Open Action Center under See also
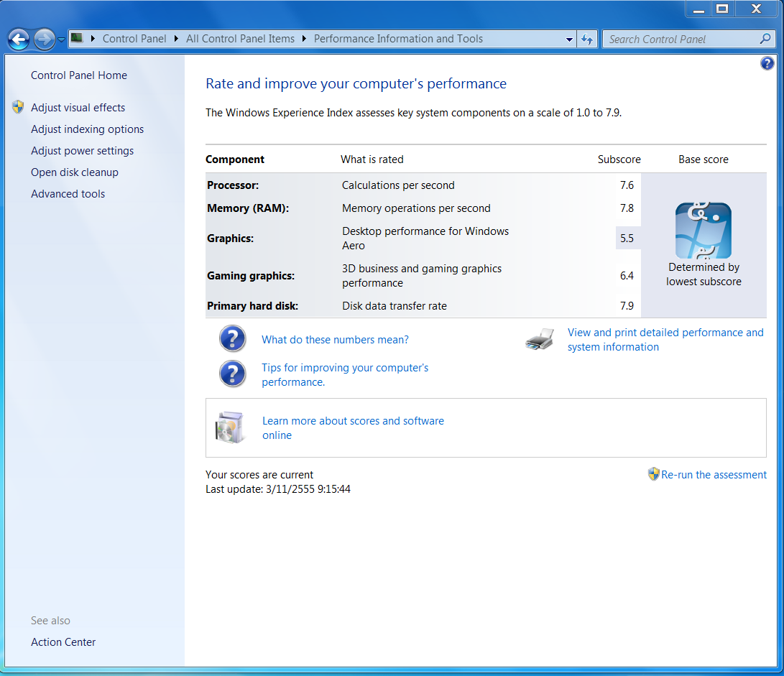 click(x=63, y=642)
